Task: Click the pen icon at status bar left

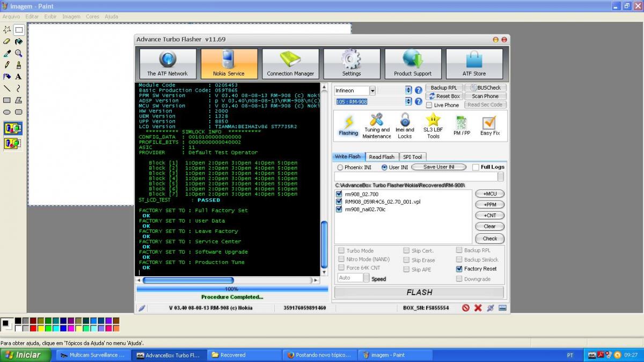Action: [142, 308]
